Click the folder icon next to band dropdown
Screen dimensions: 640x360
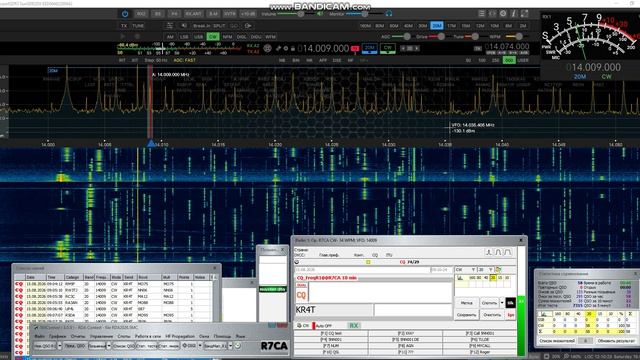tap(498, 270)
